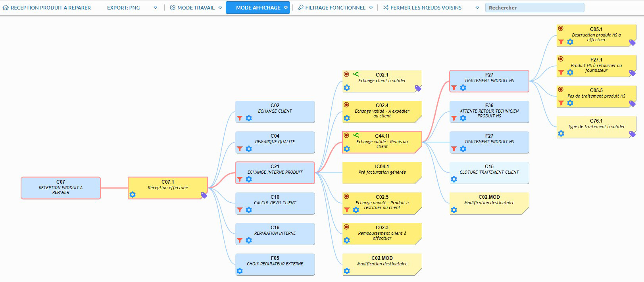Open the EXPORT: PNG dropdown arrow

coord(156,8)
